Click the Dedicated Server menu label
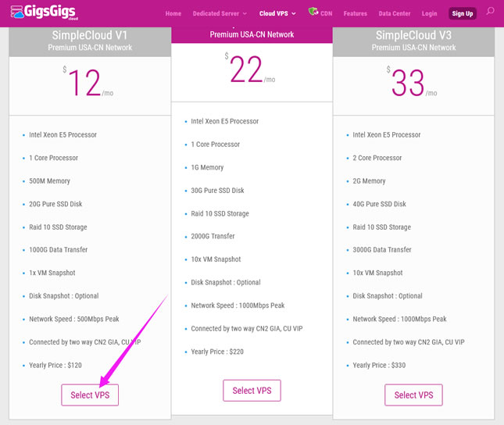 pos(216,14)
